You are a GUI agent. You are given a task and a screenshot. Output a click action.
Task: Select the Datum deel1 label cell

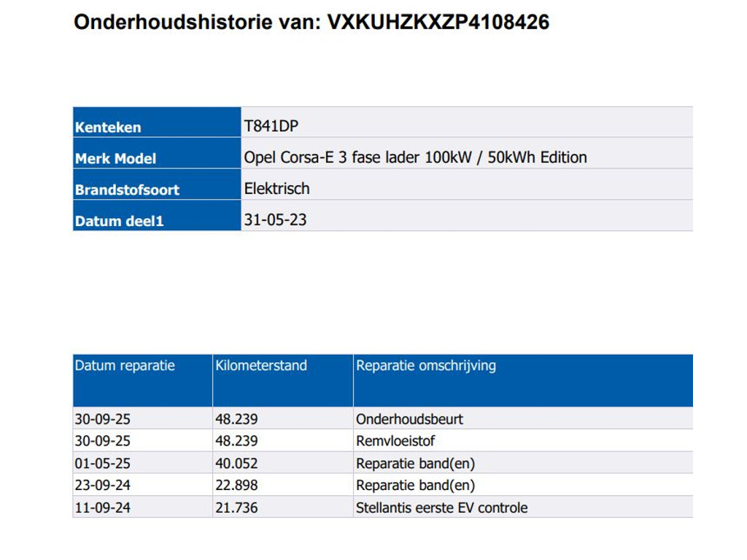pos(157,215)
